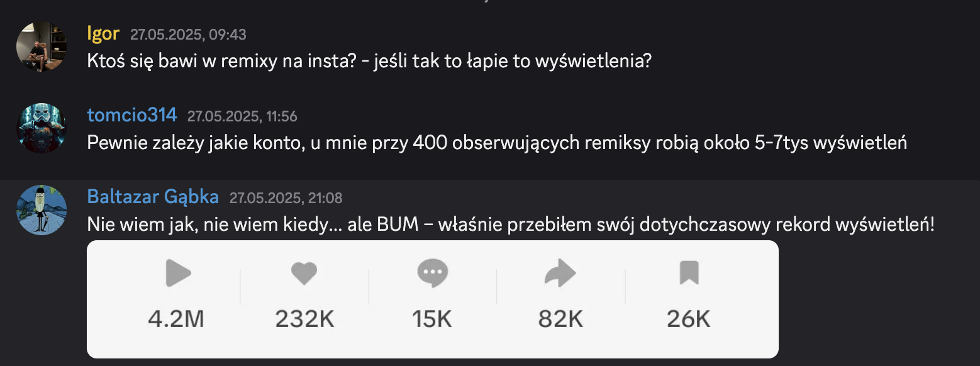Screen dimensions: 980x366
Task: Click the 15K comments count
Action: [432, 319]
